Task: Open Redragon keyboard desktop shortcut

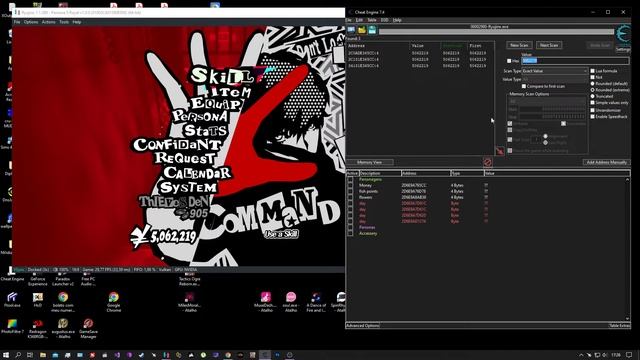Action: [x=38, y=328]
